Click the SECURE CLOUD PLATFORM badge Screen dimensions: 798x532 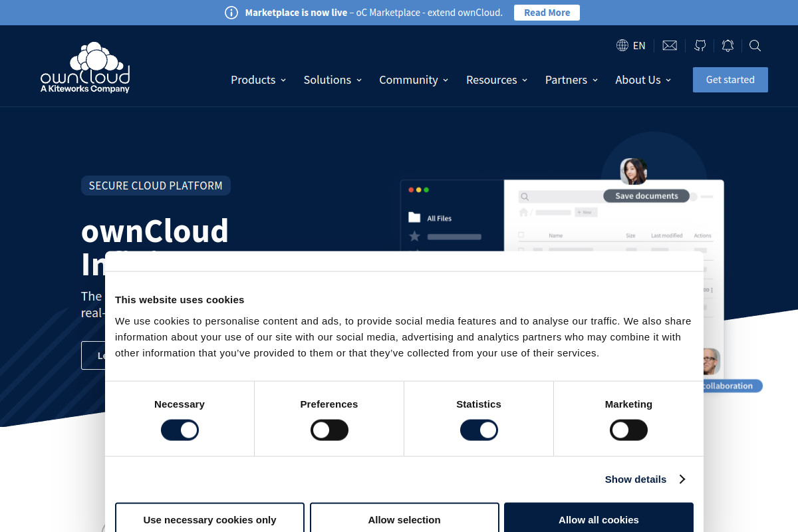(x=156, y=186)
